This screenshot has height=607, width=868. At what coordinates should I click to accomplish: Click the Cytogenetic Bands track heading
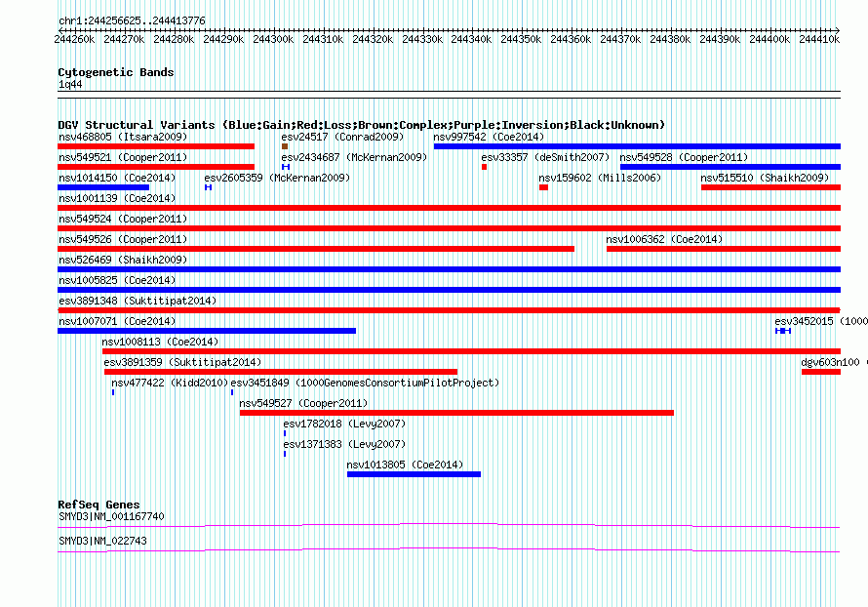[x=116, y=72]
